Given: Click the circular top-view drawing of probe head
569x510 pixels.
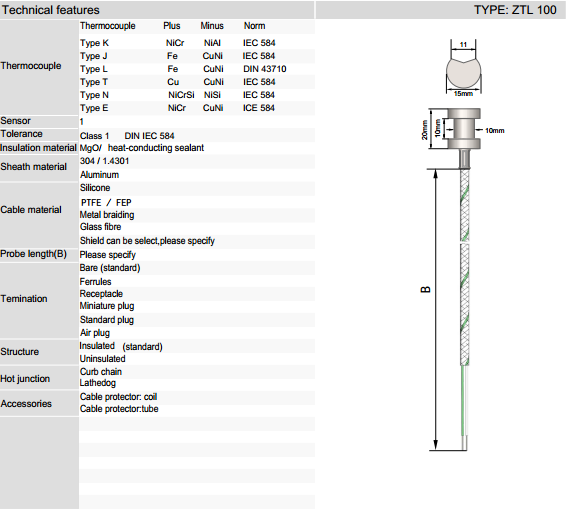Looking at the screenshot, I should [463, 74].
